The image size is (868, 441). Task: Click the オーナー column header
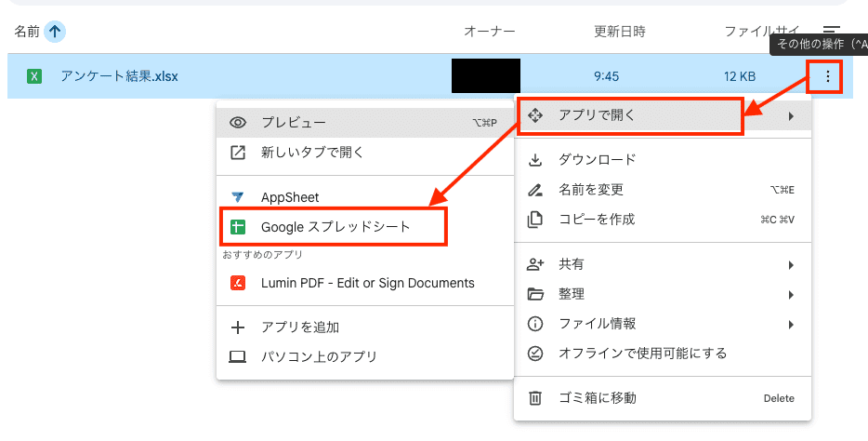click(x=490, y=32)
